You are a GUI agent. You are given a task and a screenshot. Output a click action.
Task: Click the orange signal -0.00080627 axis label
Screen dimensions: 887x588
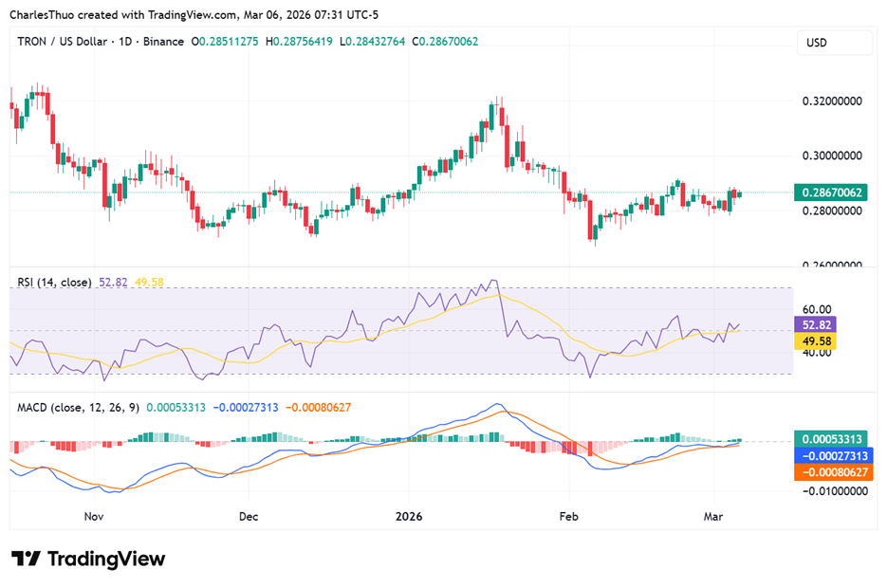point(832,471)
